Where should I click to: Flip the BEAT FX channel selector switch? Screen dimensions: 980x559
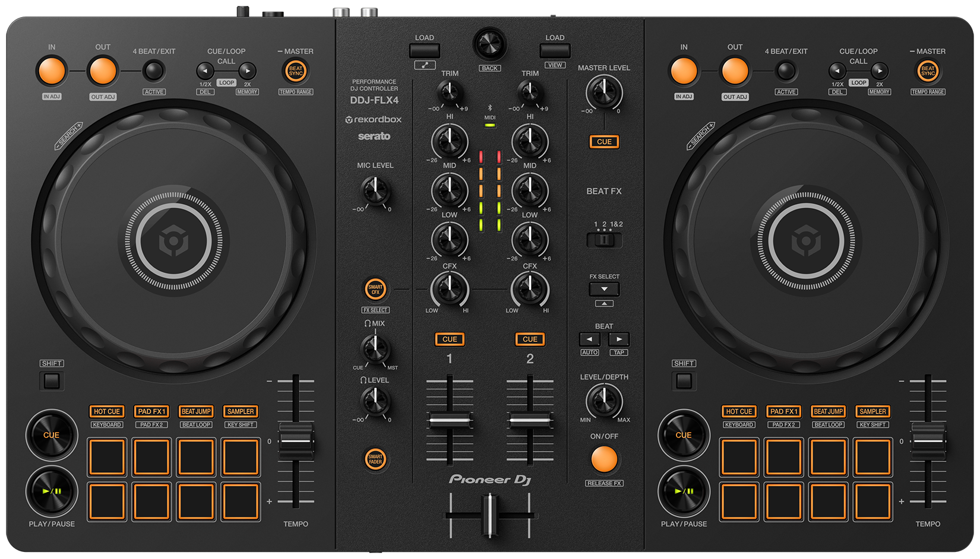click(604, 240)
